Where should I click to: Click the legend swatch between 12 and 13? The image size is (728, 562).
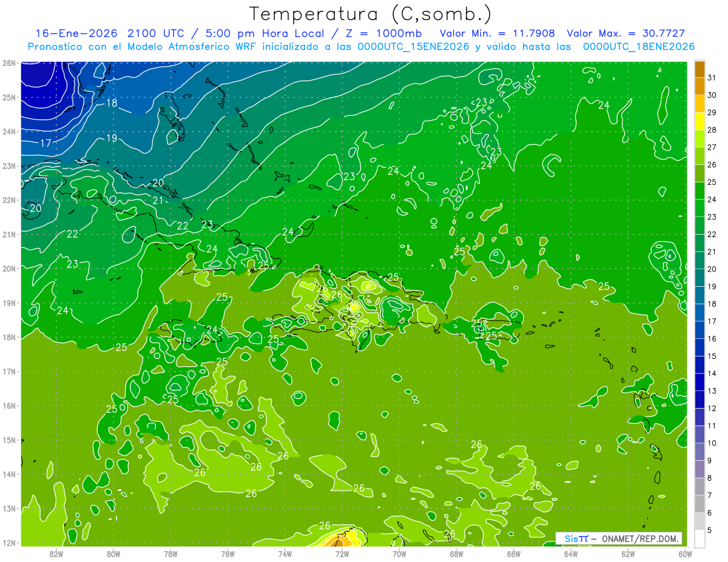(x=699, y=400)
